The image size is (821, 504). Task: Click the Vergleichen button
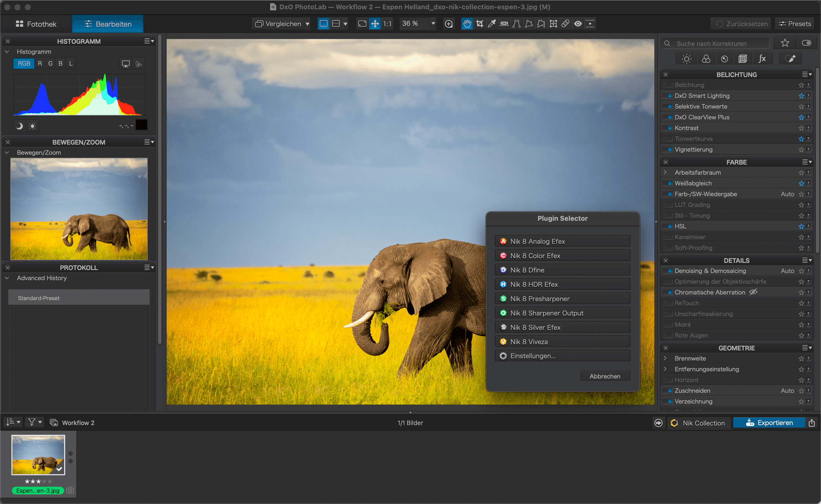(278, 24)
